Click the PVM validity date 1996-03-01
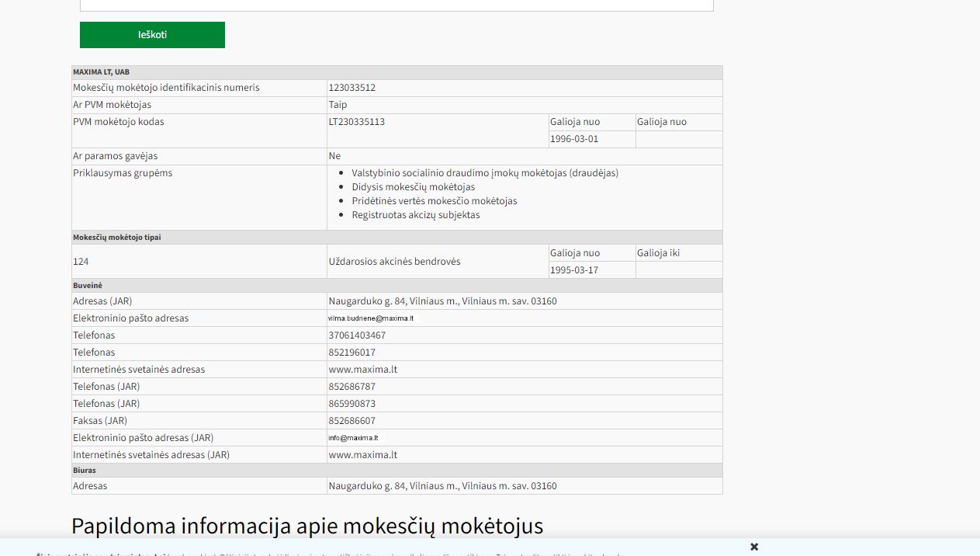This screenshot has height=556, width=980. click(x=574, y=139)
